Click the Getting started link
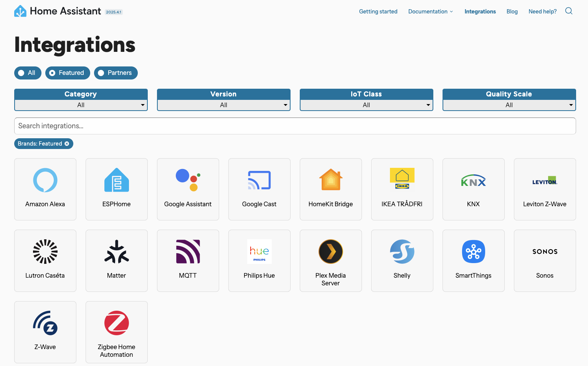 (378, 12)
